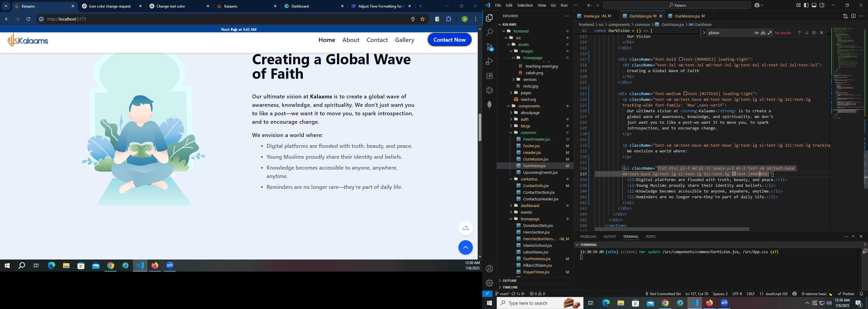Open Explorer view in activity bar

point(489,18)
